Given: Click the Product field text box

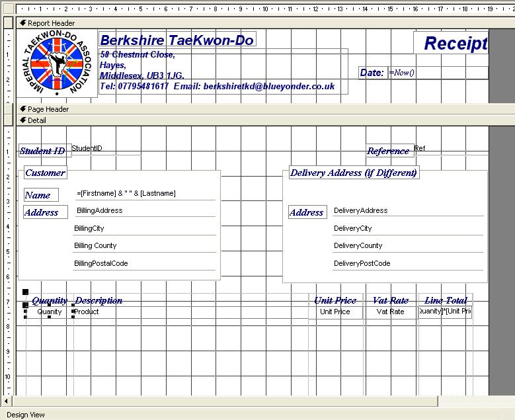Looking at the screenshot, I should click(x=190, y=312).
